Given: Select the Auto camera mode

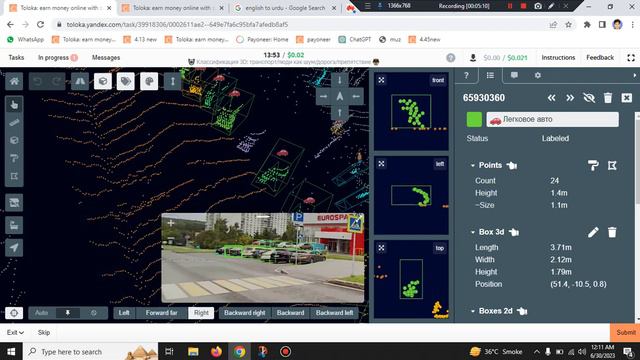Looking at the screenshot, I should [42, 313].
